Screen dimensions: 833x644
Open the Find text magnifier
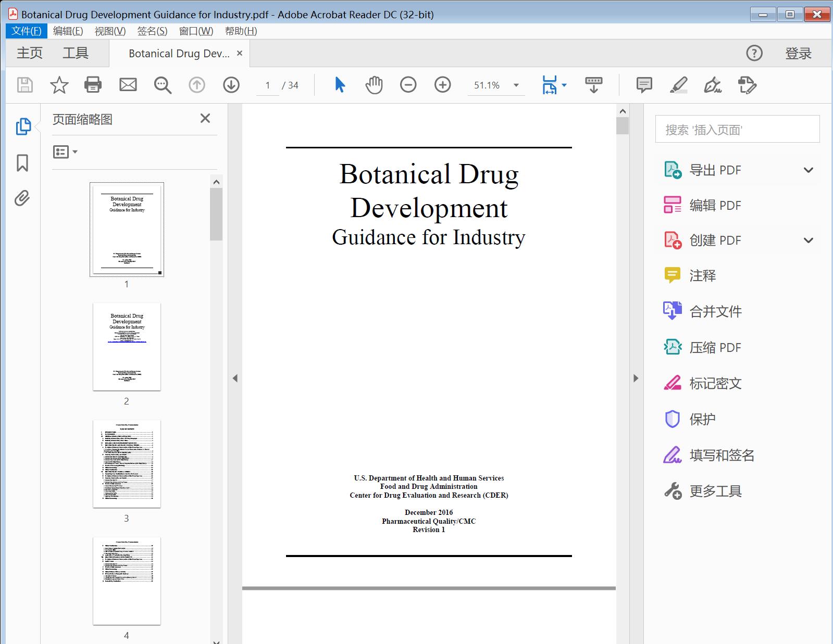[x=163, y=85]
